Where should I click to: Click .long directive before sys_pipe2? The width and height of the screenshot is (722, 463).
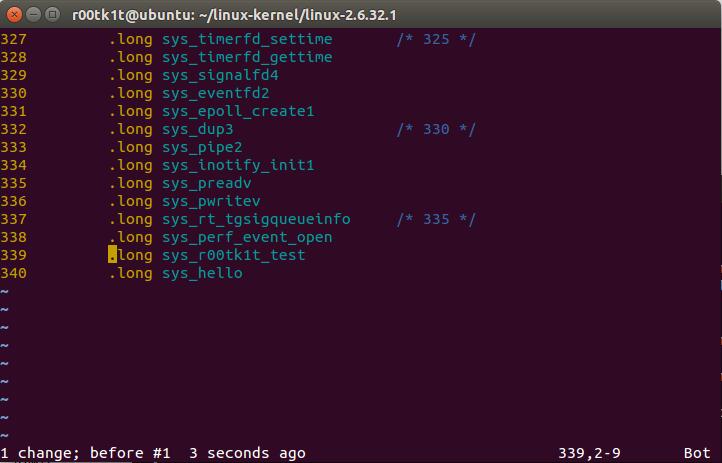pyautogui.click(x=130, y=147)
